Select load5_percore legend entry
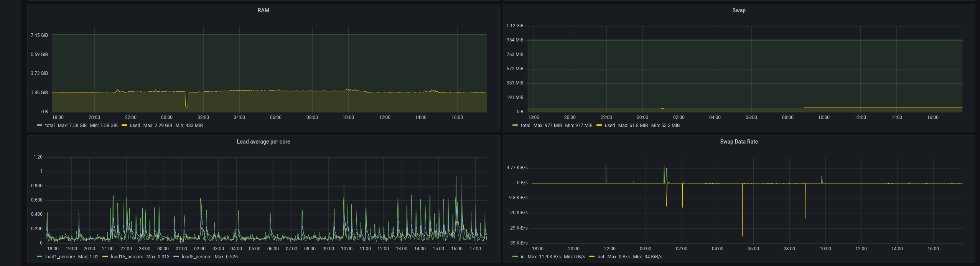This screenshot has height=266, width=980. (x=196, y=257)
